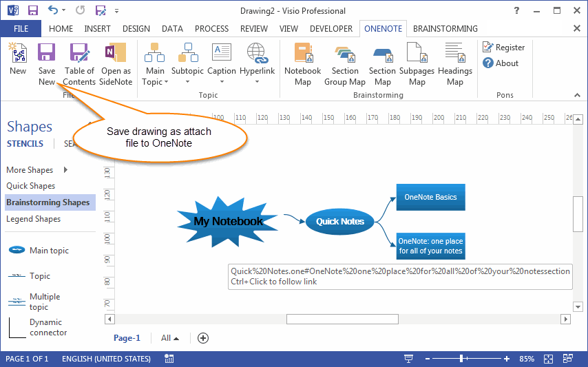The width and height of the screenshot is (588, 367).
Task: Click the ENGLISH (UNITED STATES) language indicator
Action: (106, 359)
